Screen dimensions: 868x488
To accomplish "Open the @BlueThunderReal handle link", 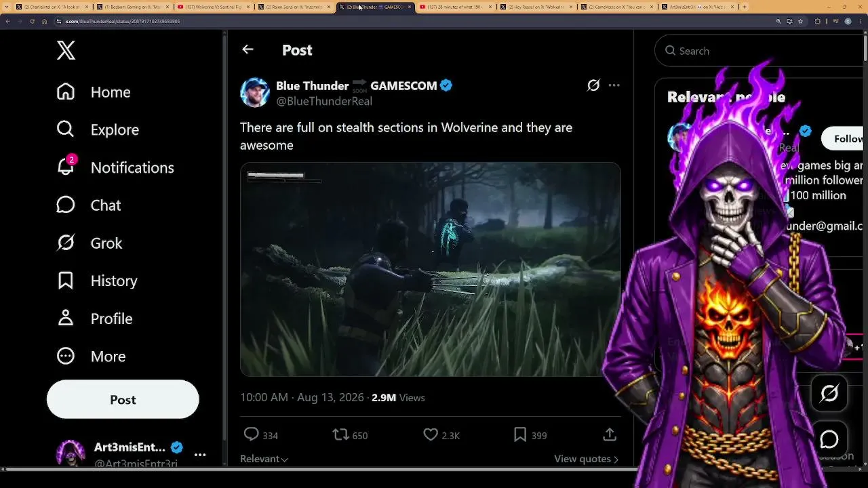I will [x=324, y=101].
